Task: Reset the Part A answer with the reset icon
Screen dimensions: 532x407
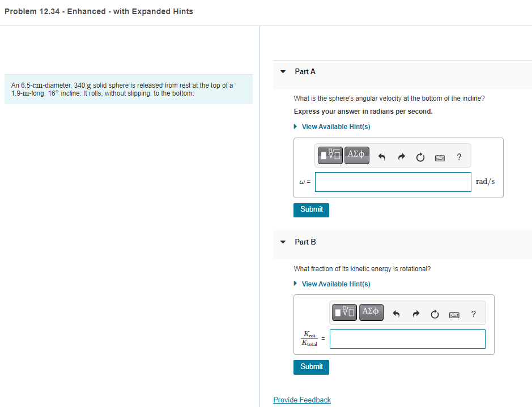Action: (x=420, y=157)
